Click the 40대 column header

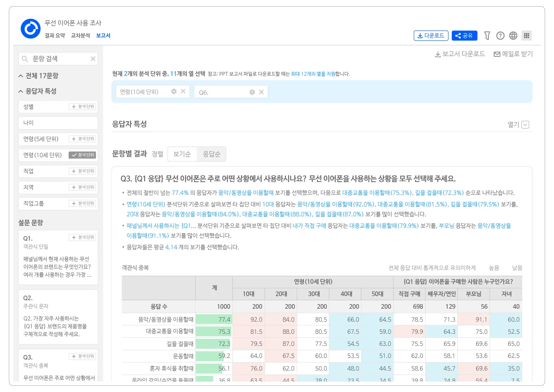point(346,294)
